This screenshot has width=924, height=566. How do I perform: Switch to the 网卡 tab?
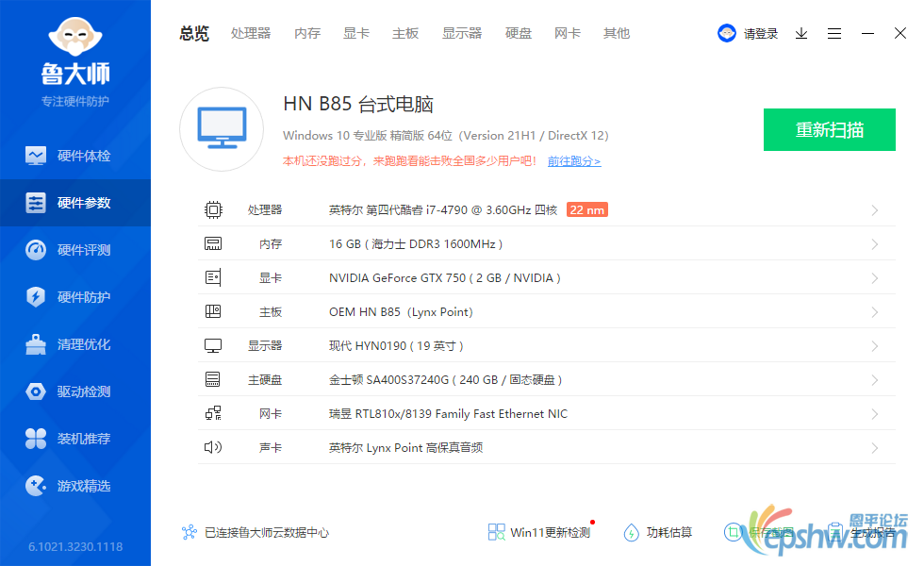point(568,34)
